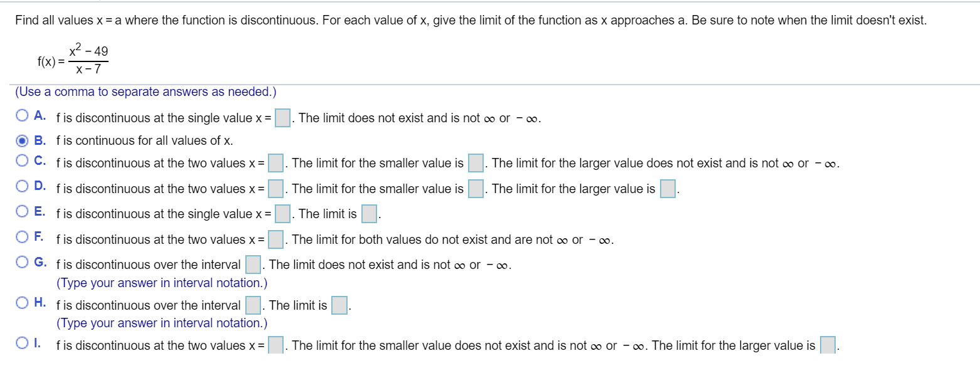Click the answer box in option A
Screen dimensions: 980x368
point(282,117)
